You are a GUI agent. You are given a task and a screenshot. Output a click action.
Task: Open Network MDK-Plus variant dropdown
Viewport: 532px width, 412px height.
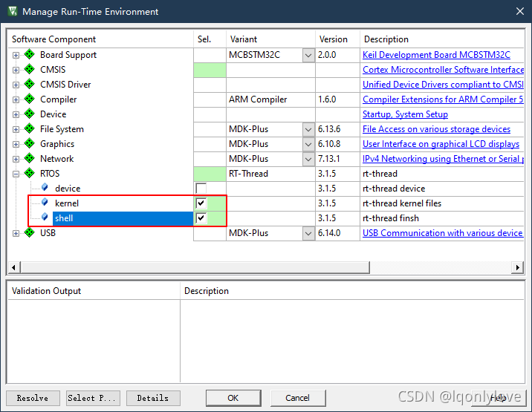[x=308, y=159]
